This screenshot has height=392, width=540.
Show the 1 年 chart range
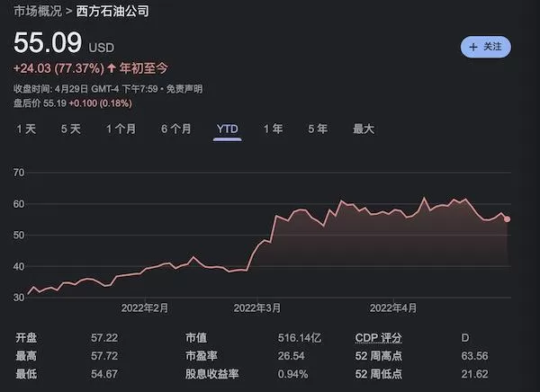(273, 129)
